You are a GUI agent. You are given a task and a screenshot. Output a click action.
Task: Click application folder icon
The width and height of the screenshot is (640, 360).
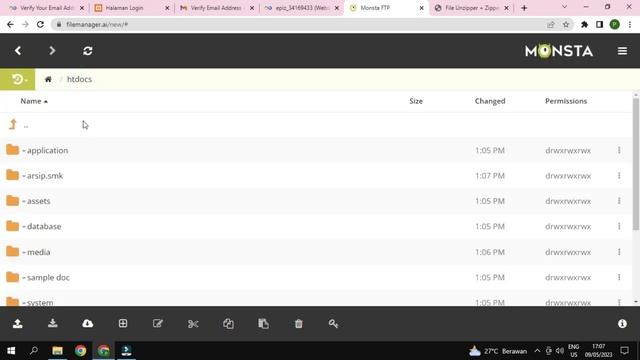pos(13,150)
